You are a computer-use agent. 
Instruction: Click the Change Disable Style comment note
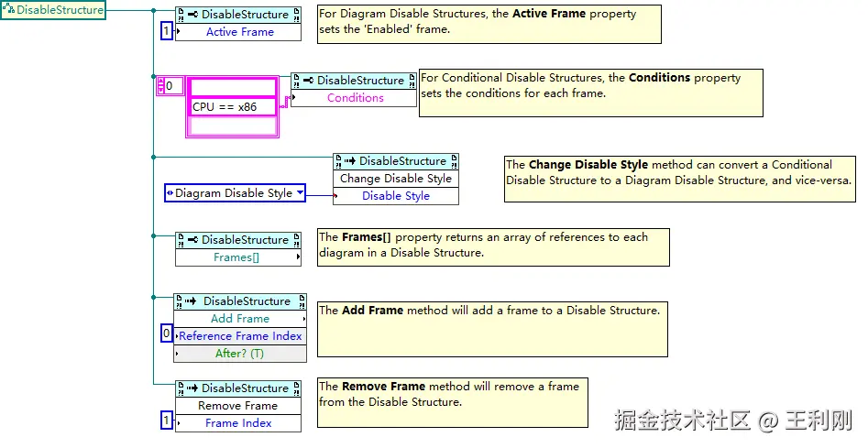click(x=680, y=179)
